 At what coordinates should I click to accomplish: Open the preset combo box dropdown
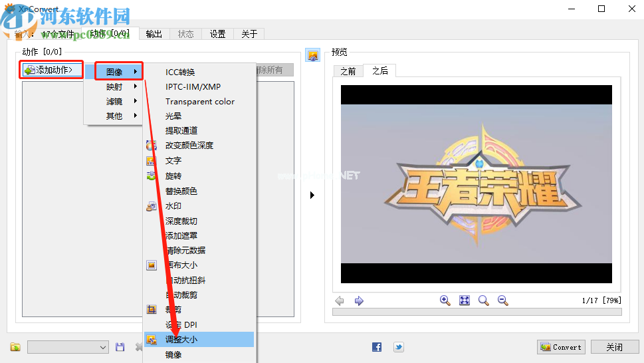click(x=103, y=347)
